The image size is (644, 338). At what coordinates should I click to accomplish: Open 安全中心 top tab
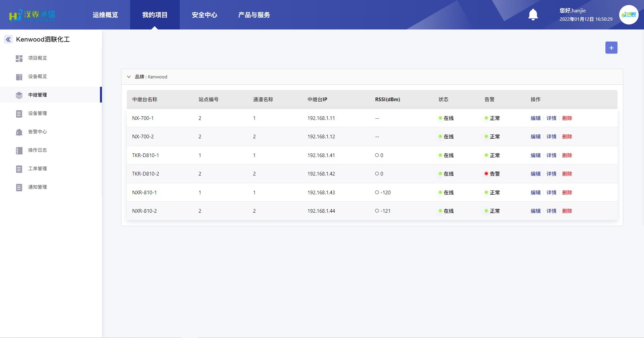point(205,15)
